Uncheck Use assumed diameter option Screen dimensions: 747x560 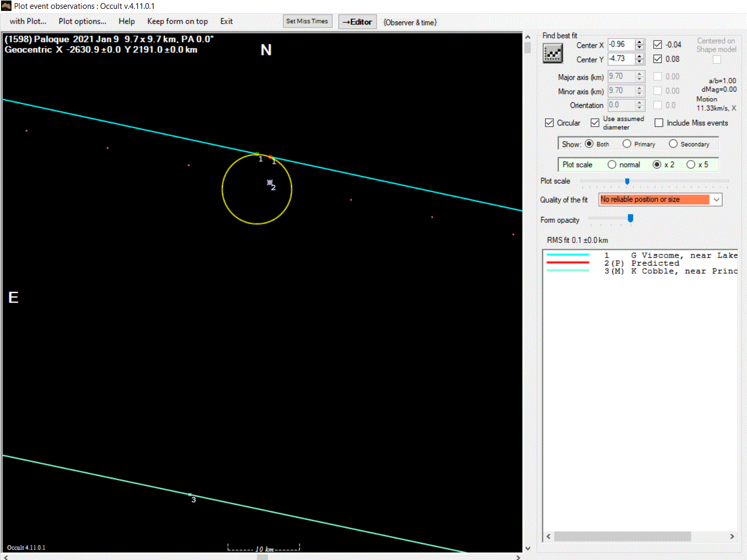click(x=595, y=123)
